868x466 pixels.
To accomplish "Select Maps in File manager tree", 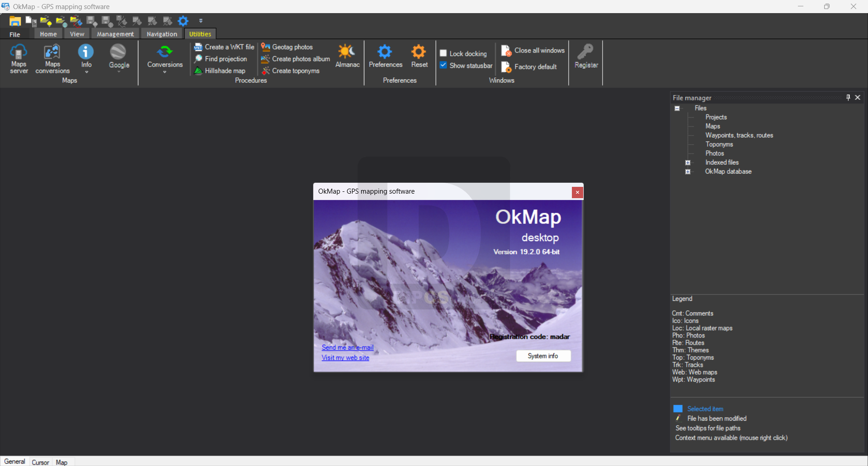I will click(x=713, y=126).
